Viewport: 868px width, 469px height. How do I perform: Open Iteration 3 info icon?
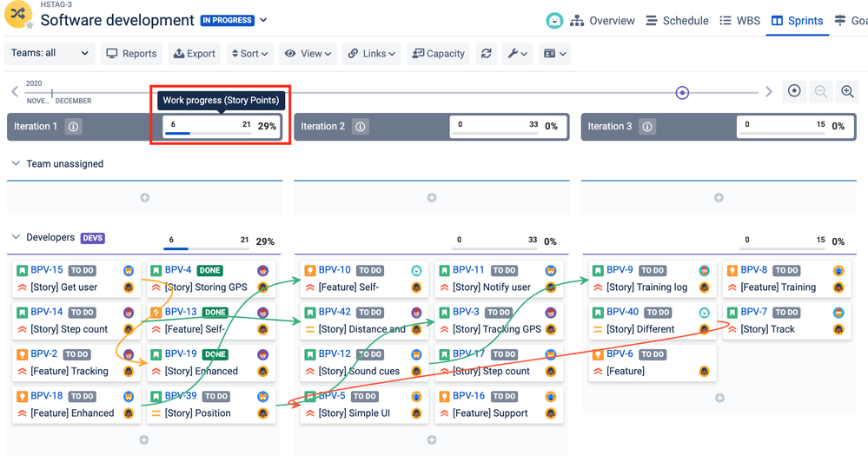point(647,127)
